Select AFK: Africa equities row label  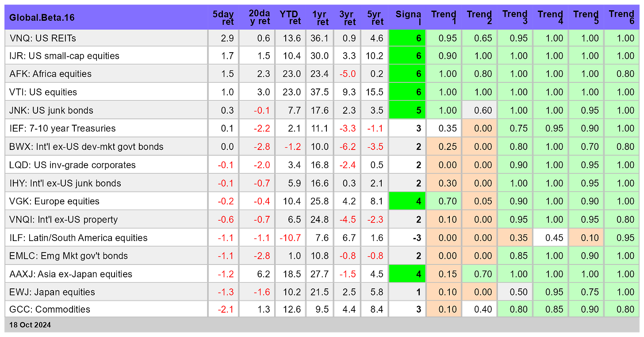point(50,74)
